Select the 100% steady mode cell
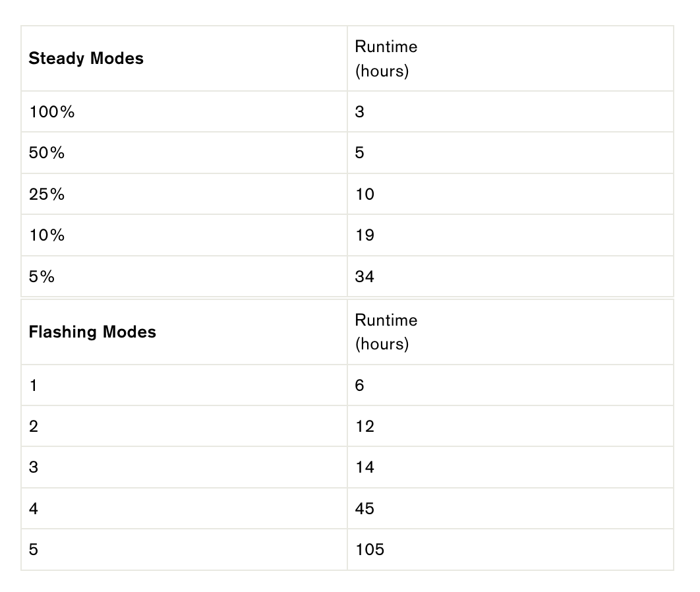Screen dimensions: 700x592 point(52,112)
